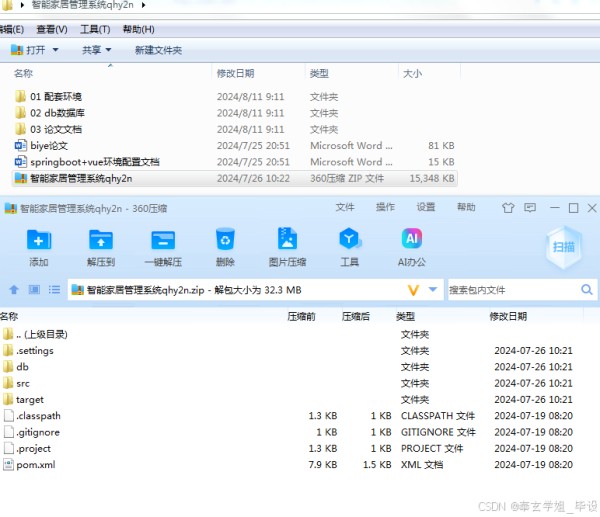Open the 设置 menu in 360压缩
600x517 pixels.
coord(426,207)
